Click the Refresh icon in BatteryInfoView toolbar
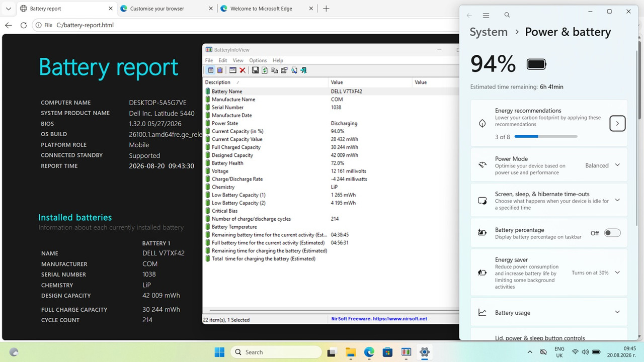 [264, 70]
